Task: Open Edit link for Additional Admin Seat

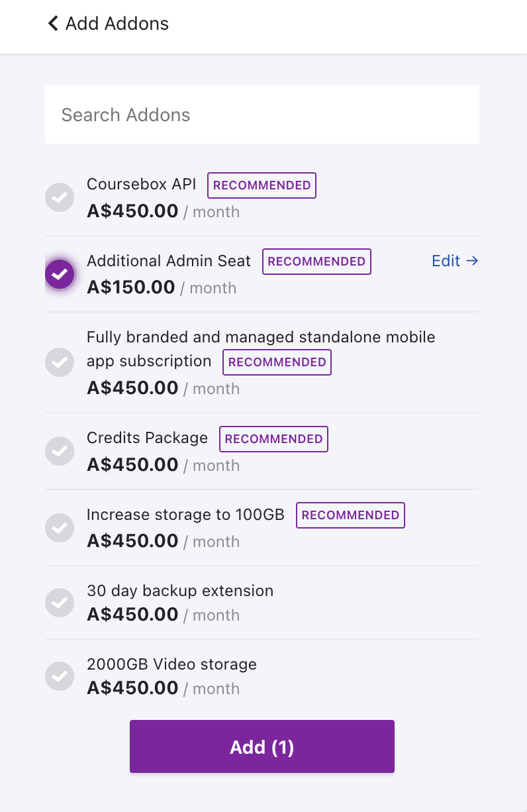Action: click(x=455, y=261)
